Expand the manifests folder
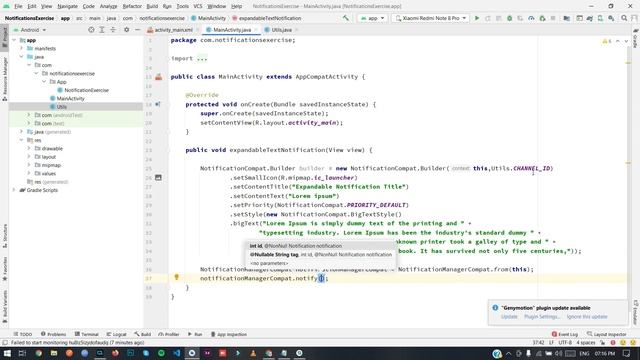The height and width of the screenshot is (360, 640). (22, 48)
